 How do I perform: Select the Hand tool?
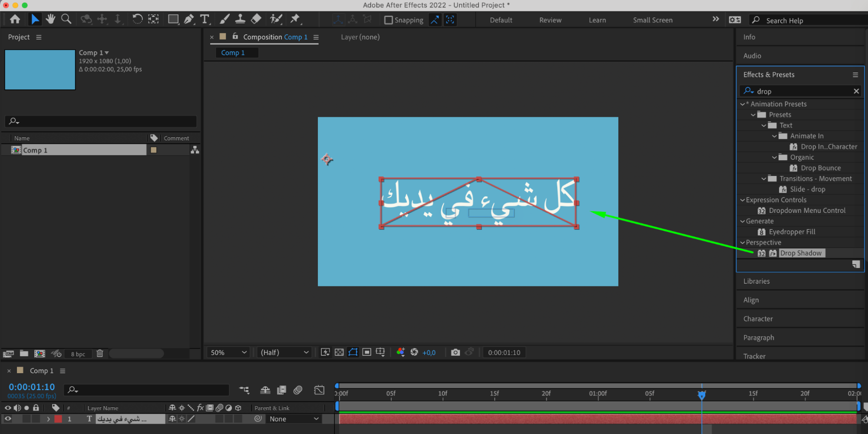[50, 19]
